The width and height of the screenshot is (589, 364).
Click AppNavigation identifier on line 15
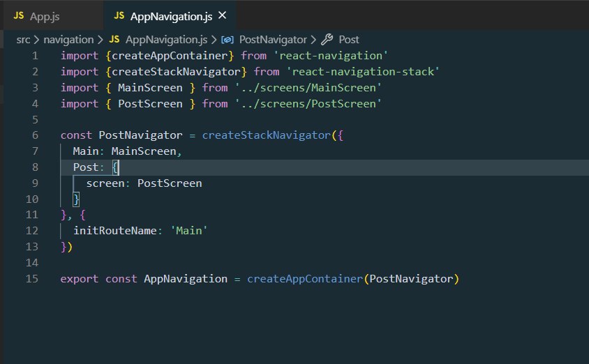[186, 279]
